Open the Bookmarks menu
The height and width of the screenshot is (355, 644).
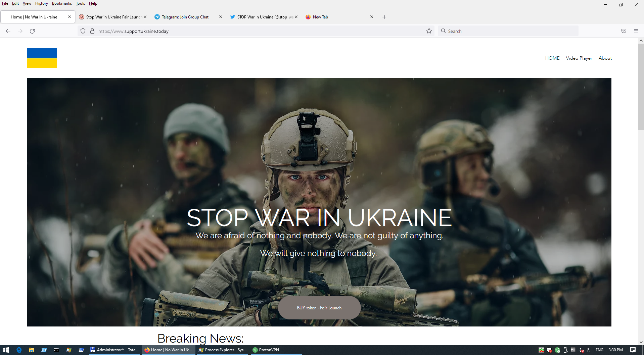coord(62,3)
